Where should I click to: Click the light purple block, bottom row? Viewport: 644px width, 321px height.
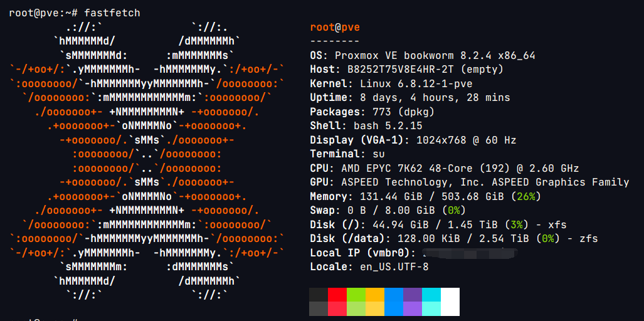(413, 308)
